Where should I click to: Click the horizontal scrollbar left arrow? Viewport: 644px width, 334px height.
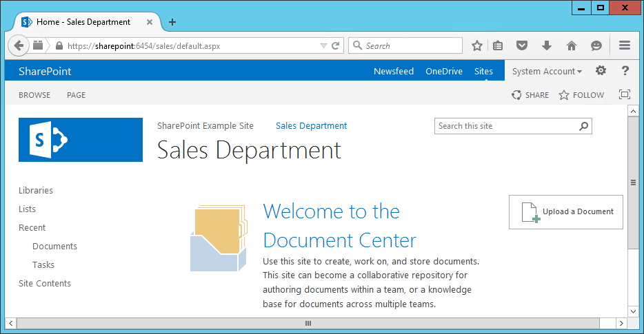pyautogui.click(x=10, y=324)
